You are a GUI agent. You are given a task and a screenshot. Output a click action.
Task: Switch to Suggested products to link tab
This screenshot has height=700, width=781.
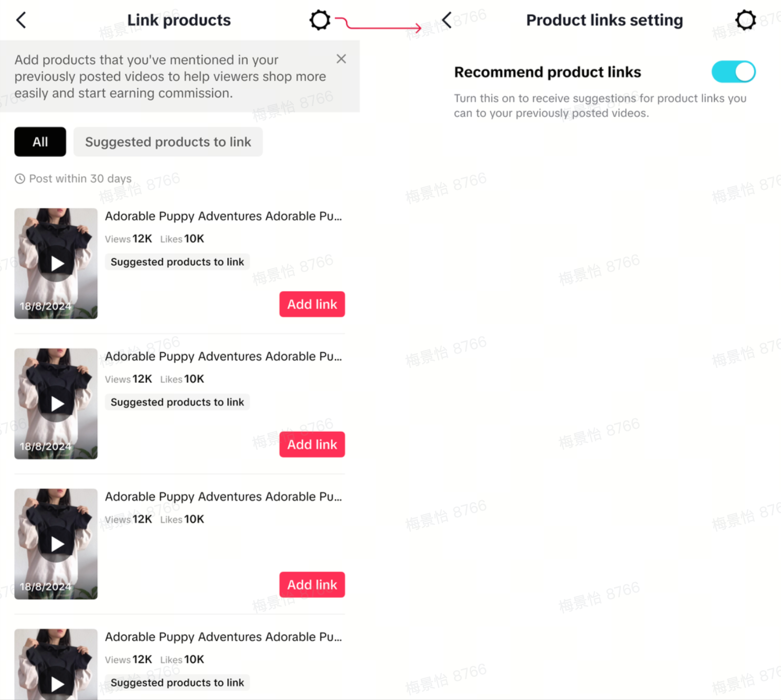click(168, 142)
